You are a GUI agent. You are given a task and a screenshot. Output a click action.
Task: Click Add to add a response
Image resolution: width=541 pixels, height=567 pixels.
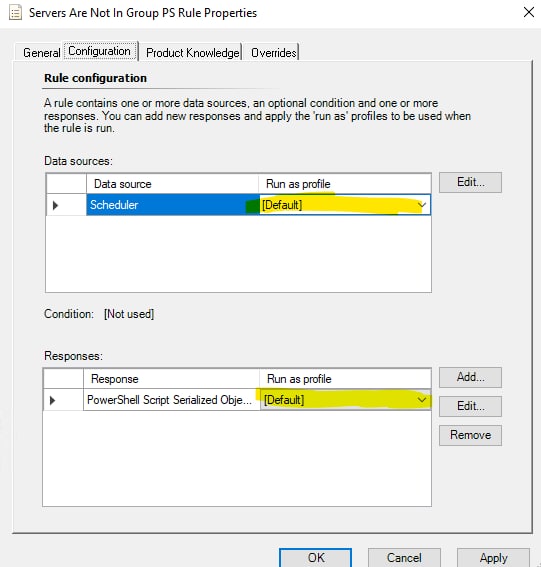click(x=470, y=377)
